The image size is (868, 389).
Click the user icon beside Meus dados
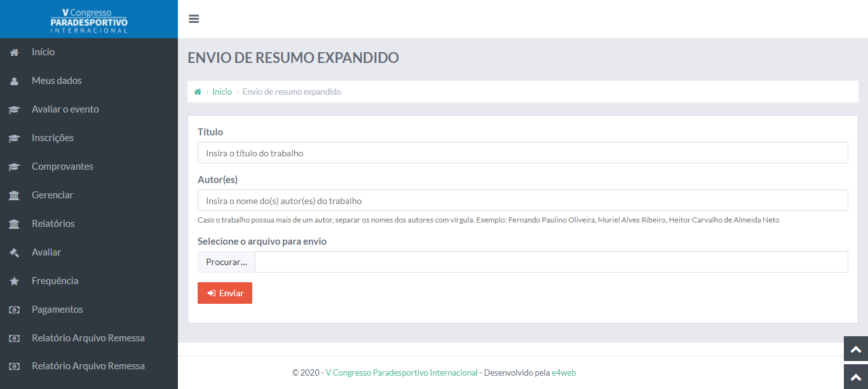pyautogui.click(x=14, y=81)
